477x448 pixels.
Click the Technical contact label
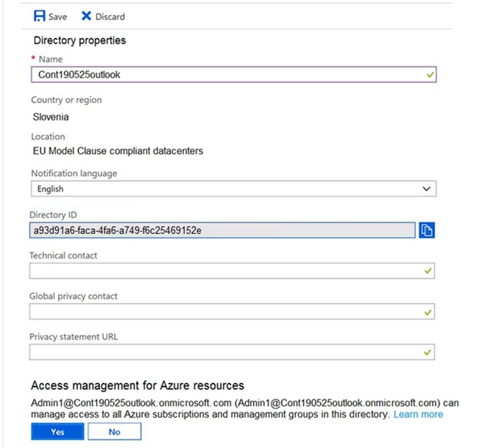[63, 255]
